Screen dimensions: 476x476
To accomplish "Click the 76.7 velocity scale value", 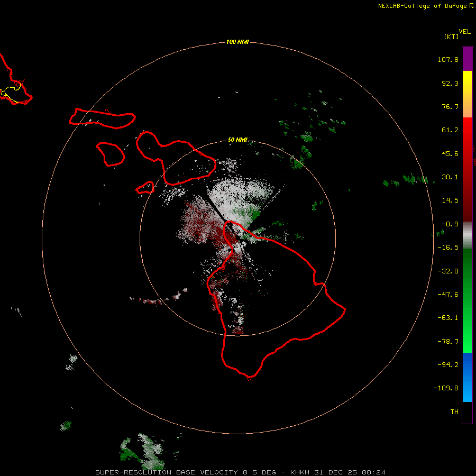I will point(450,106).
